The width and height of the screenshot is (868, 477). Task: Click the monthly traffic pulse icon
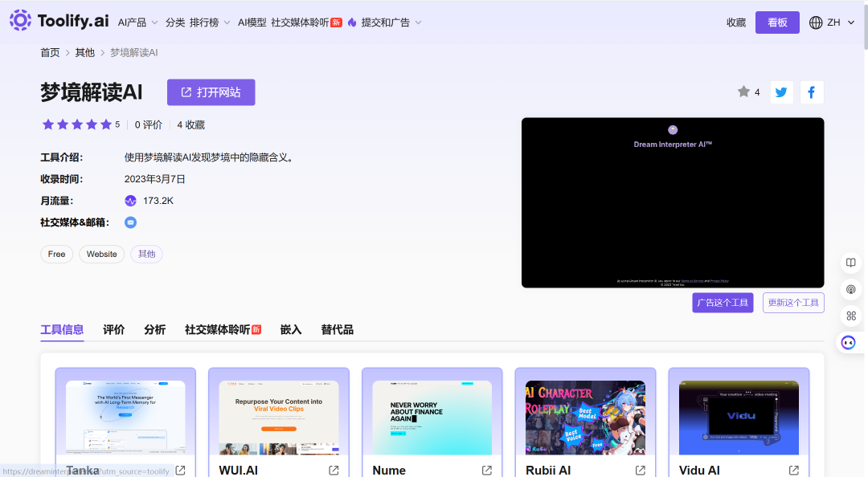[x=131, y=201]
